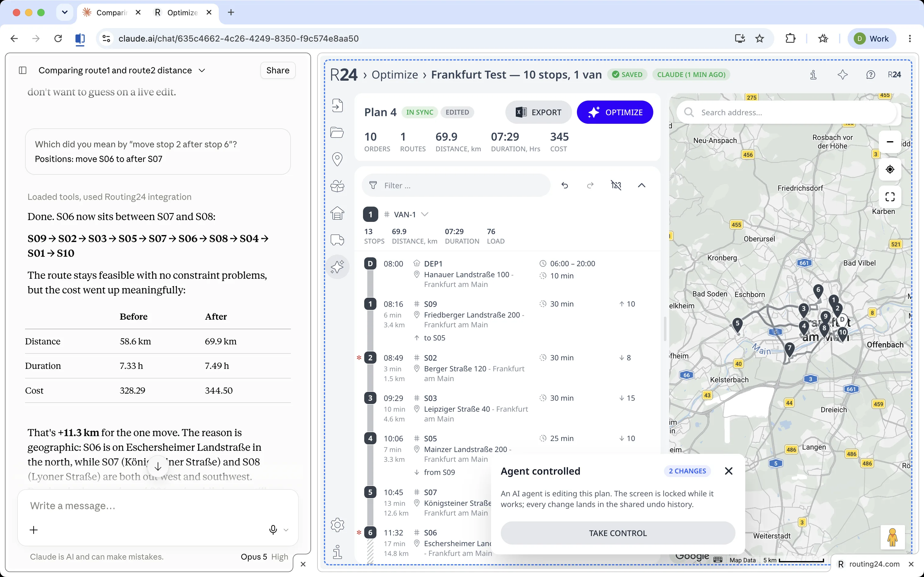
Task: Open Routing24 settings gear icon
Action: click(337, 525)
